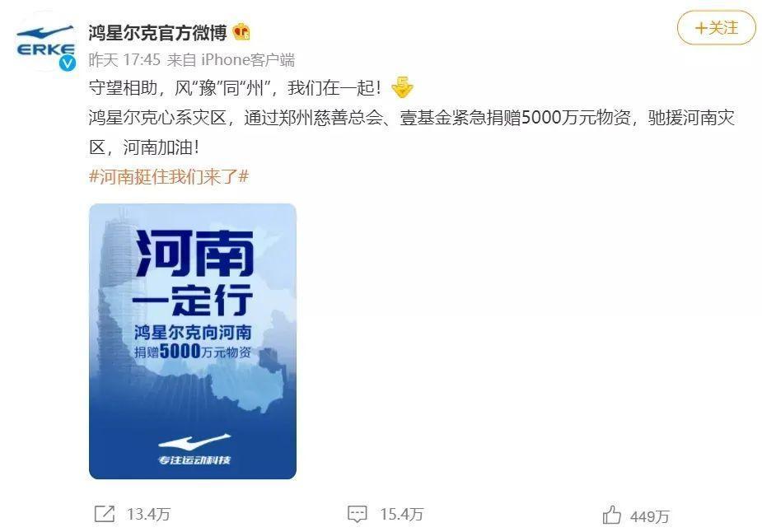The image size is (762, 532).
Task: Open hashtag #河南挺住我们来了#
Action: pyautogui.click(x=169, y=176)
